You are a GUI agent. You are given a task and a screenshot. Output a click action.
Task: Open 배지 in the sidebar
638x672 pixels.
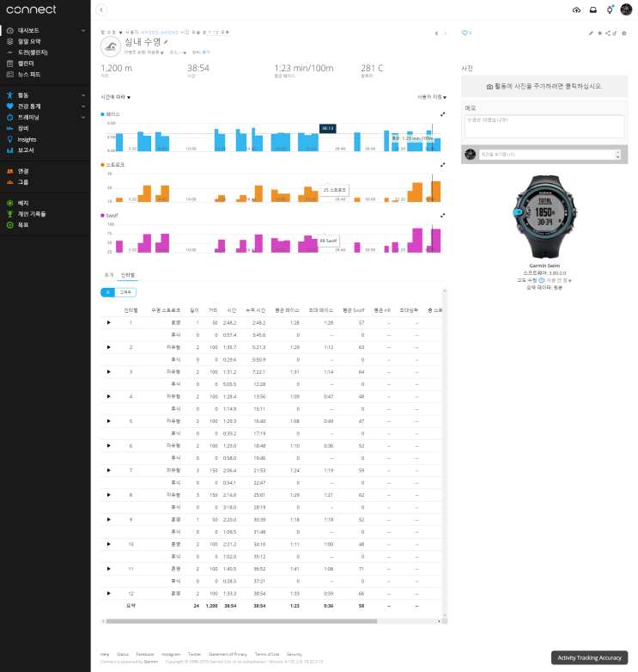pos(23,203)
